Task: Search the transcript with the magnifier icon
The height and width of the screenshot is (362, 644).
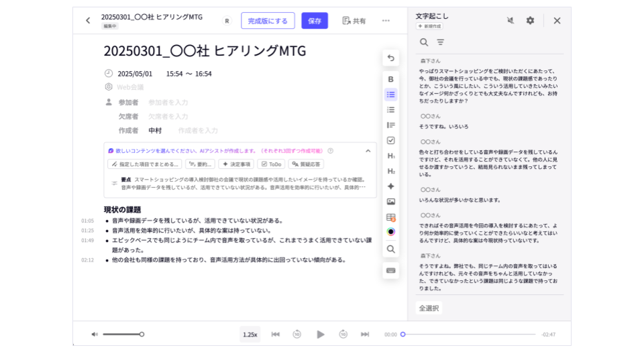Action: 424,42
